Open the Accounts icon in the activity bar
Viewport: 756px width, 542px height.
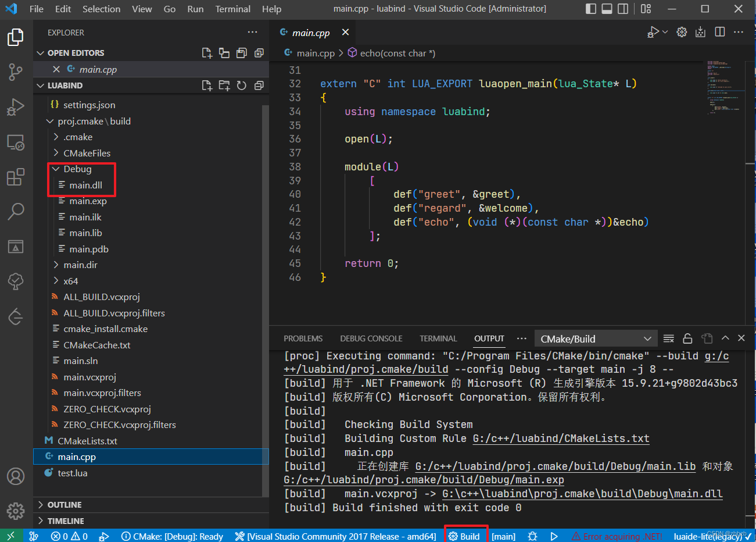pyautogui.click(x=16, y=476)
